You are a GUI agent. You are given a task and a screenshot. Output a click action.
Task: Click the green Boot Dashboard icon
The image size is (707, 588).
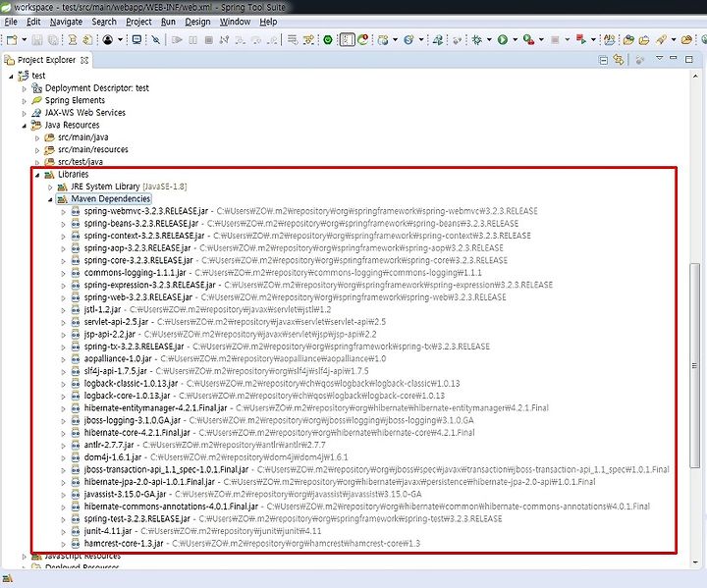[328, 40]
